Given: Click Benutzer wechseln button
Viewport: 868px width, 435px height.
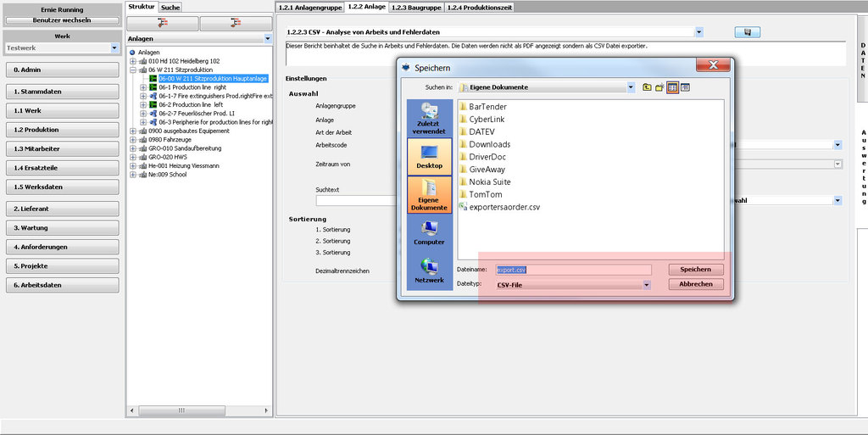Looking at the screenshot, I should click(62, 20).
